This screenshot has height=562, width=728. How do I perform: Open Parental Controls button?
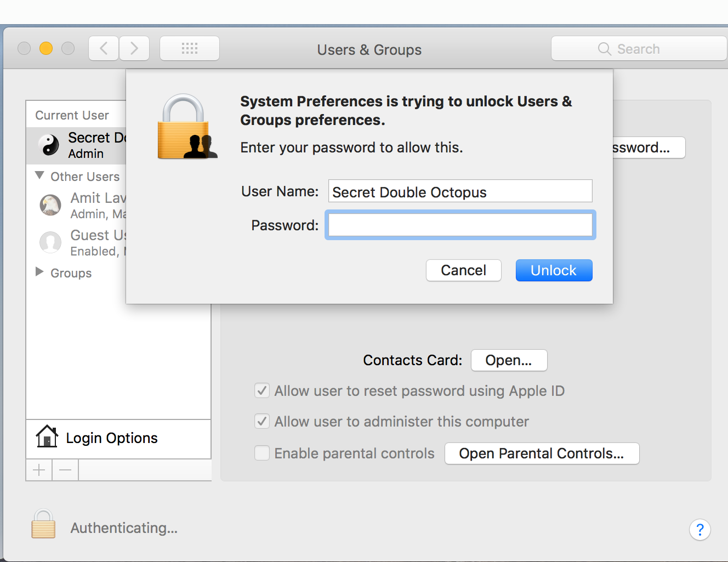[x=542, y=453]
